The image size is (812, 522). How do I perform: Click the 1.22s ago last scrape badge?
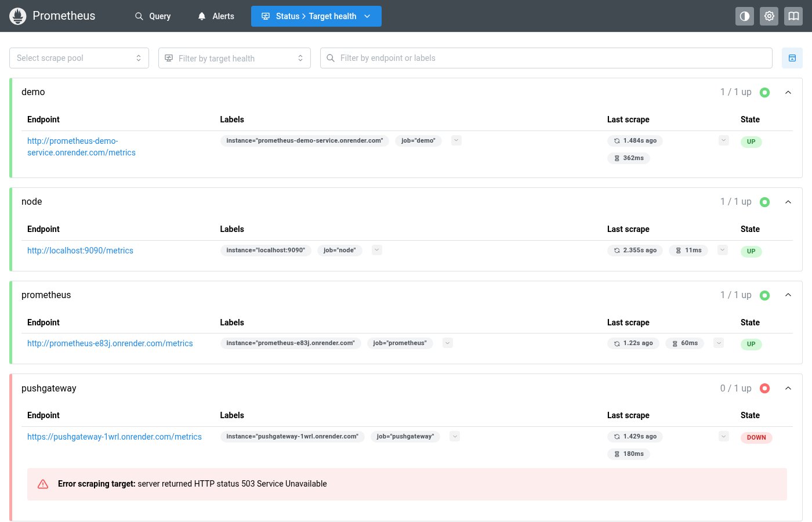click(x=633, y=343)
